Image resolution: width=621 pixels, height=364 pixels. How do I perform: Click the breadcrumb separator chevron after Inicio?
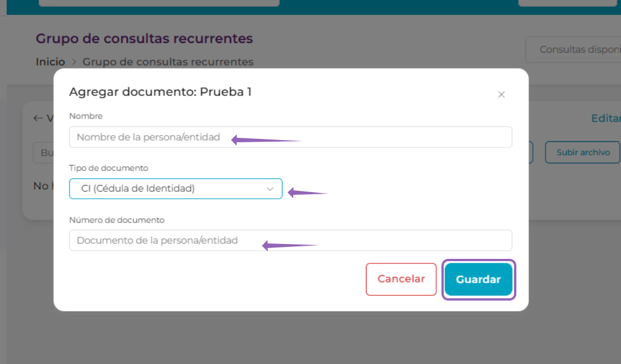tap(74, 62)
